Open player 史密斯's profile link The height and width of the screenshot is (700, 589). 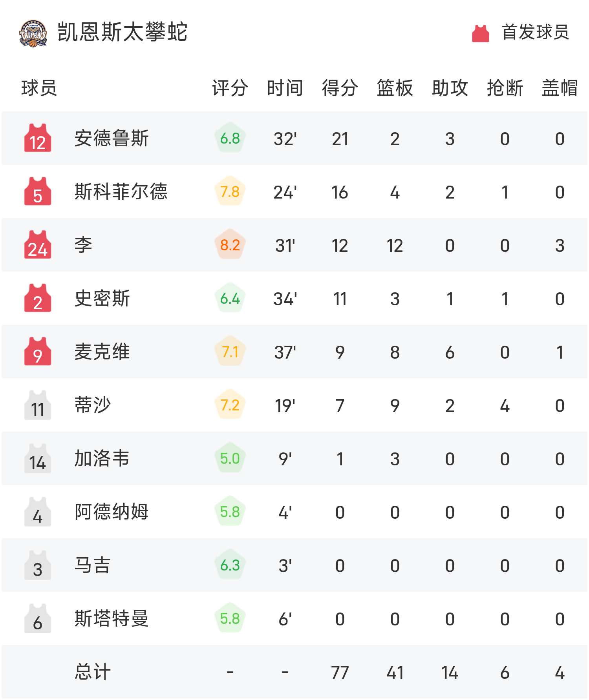tap(102, 298)
